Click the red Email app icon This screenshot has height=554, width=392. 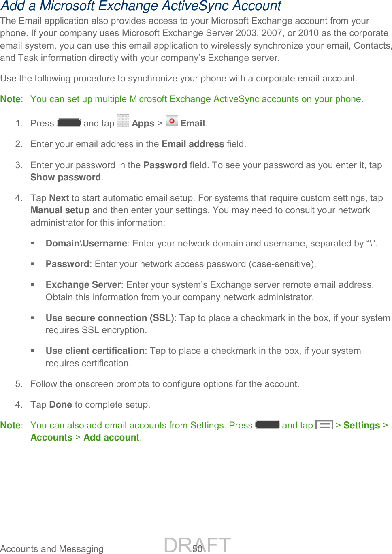pyautogui.click(x=172, y=121)
